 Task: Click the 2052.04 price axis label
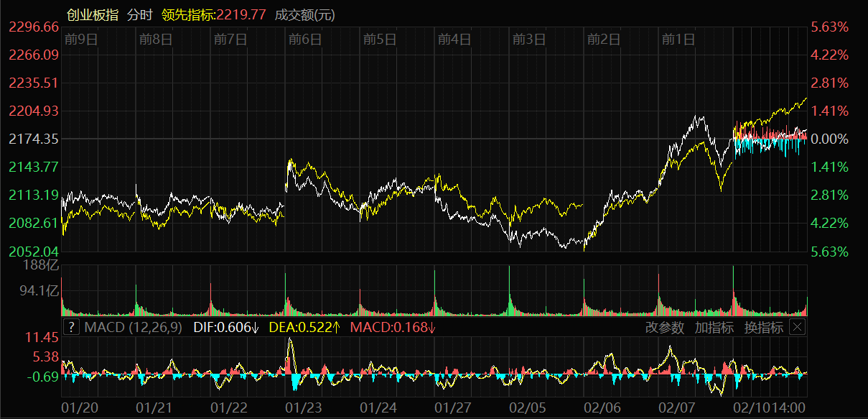pyautogui.click(x=33, y=252)
